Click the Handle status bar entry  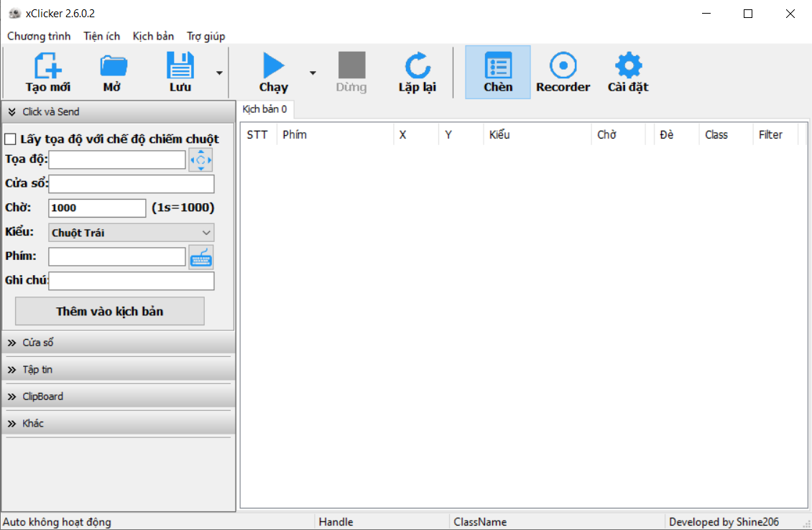[336, 521]
